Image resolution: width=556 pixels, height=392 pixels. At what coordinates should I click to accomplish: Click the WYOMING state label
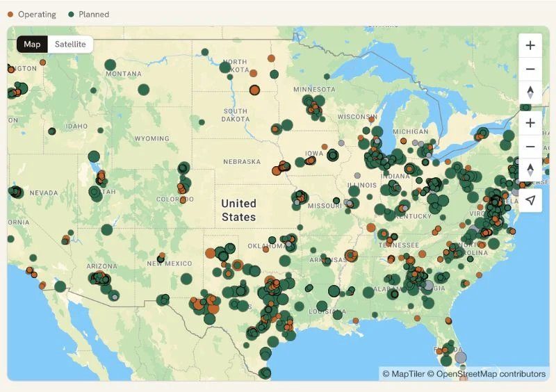[x=152, y=138]
